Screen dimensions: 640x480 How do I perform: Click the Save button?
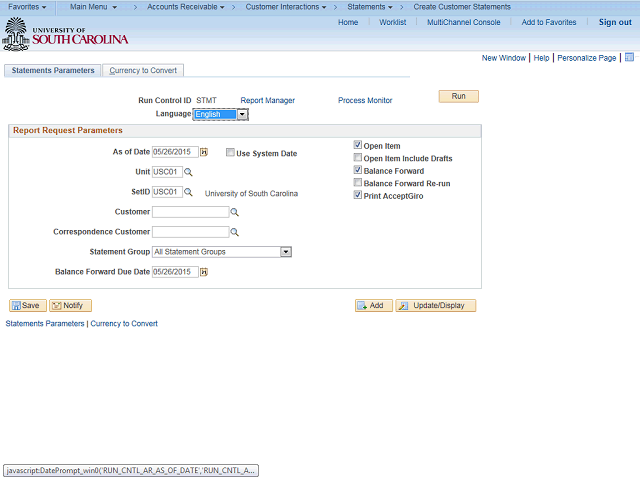click(28, 305)
